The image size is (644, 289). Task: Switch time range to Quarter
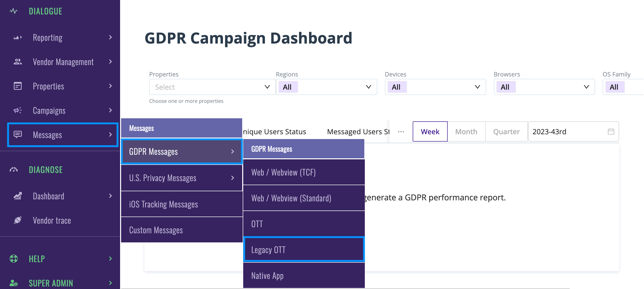(x=506, y=131)
